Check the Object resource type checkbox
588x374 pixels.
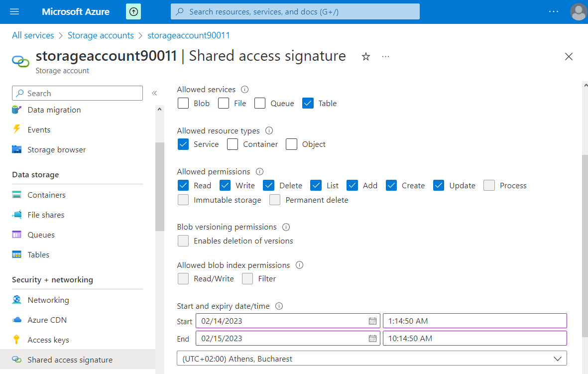291,144
